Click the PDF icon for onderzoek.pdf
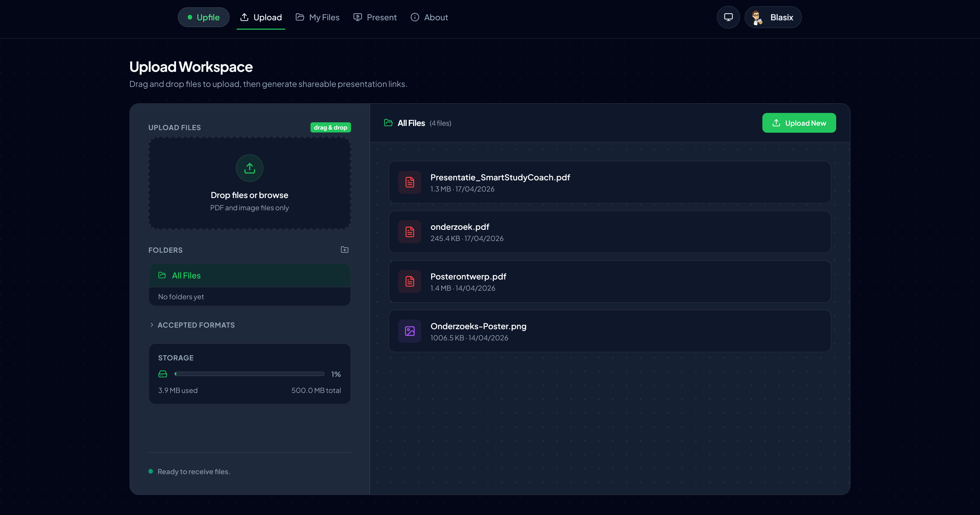 [410, 232]
